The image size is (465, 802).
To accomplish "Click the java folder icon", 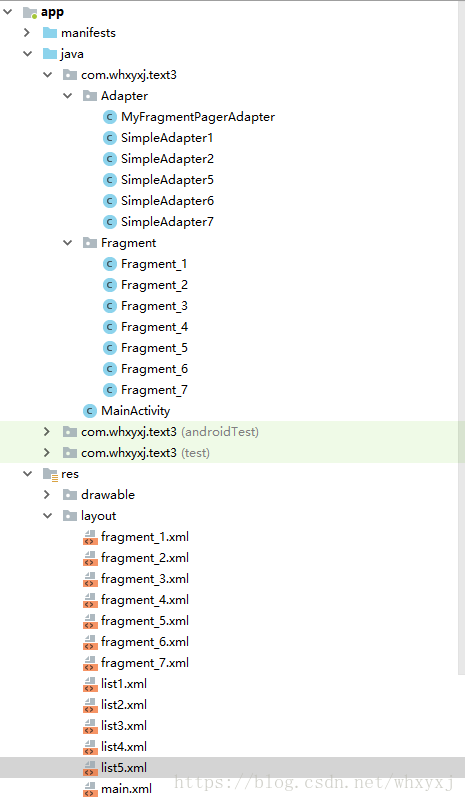I will (x=50, y=54).
